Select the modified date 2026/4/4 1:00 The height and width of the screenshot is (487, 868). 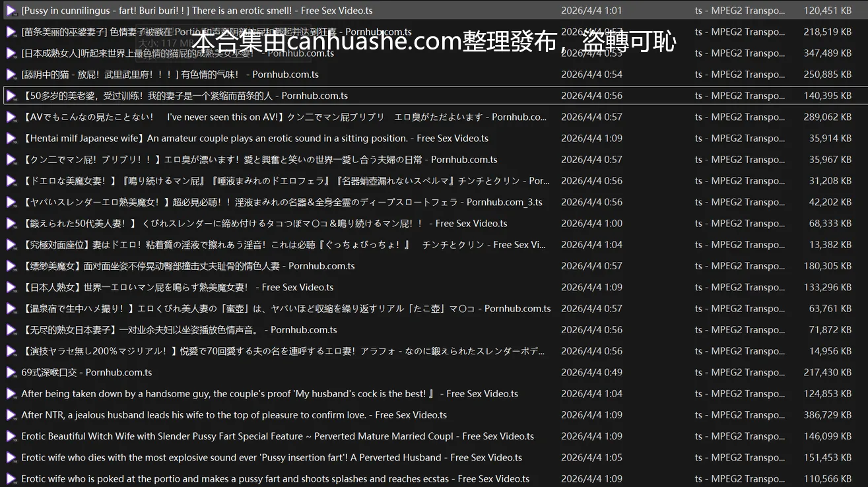click(591, 224)
